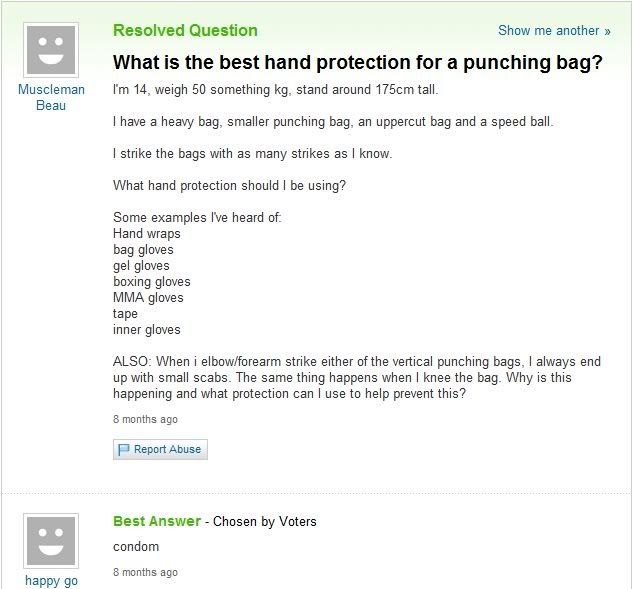The height and width of the screenshot is (589, 632).
Task: Visit the 'happy go' username link
Action: click(x=50, y=581)
